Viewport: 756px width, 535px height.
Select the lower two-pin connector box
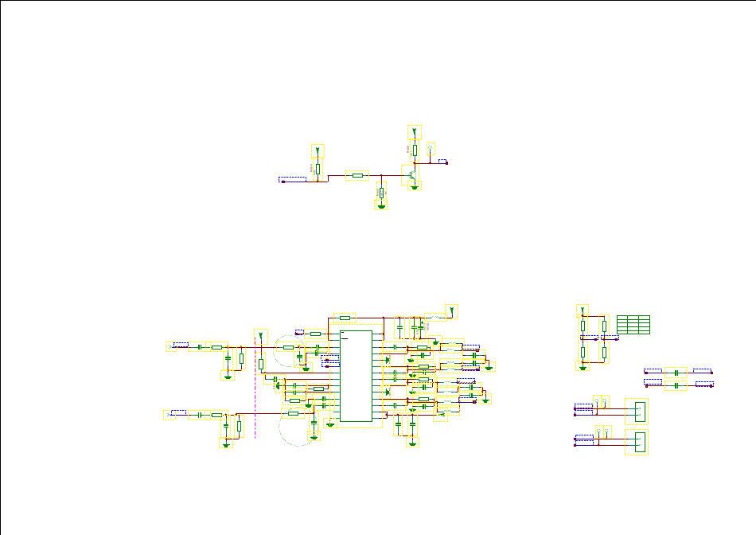[x=640, y=443]
